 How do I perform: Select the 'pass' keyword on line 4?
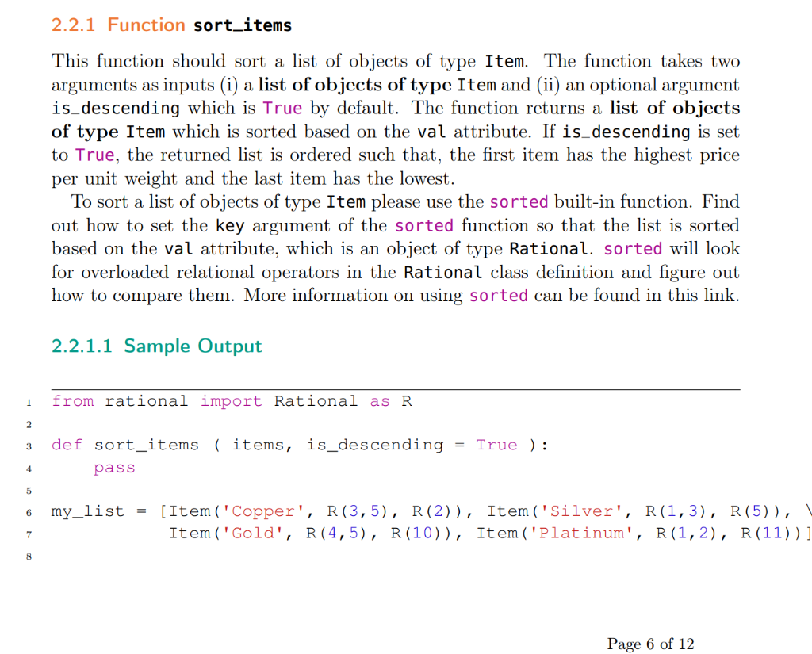tap(113, 468)
